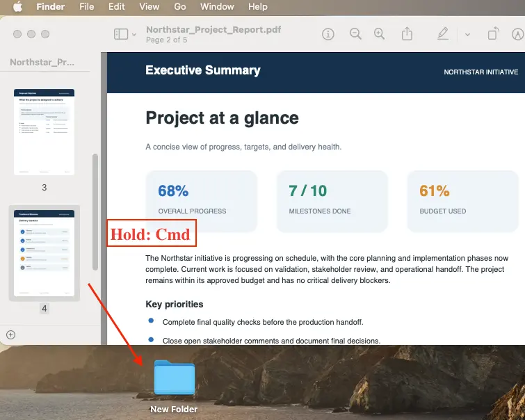Click the Northstar_Project_Report.pdf window title
Image resolution: width=525 pixels, height=420 pixels.
coord(213,29)
